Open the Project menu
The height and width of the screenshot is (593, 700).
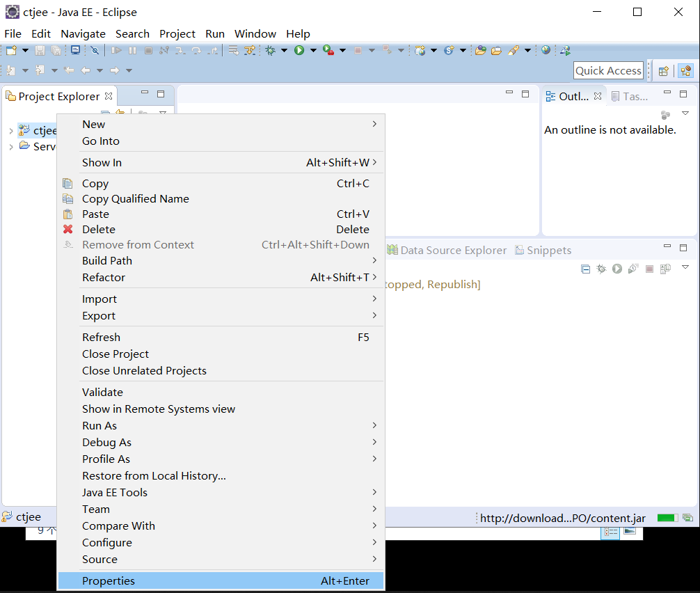[x=177, y=34]
